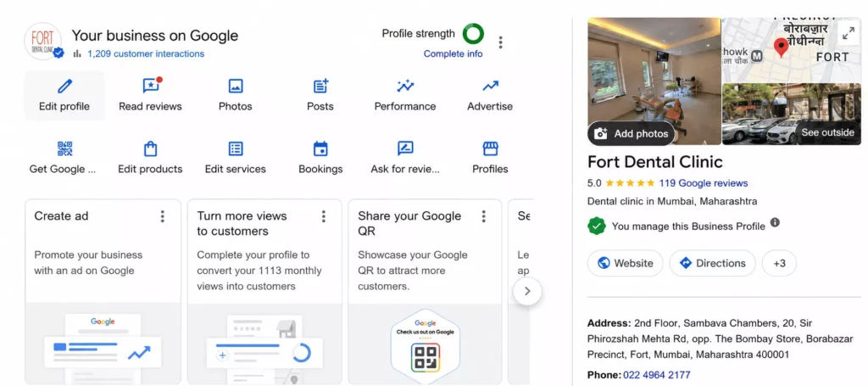The image size is (868, 386).
Task: Click the bar chart interactions icon
Action: (77, 53)
